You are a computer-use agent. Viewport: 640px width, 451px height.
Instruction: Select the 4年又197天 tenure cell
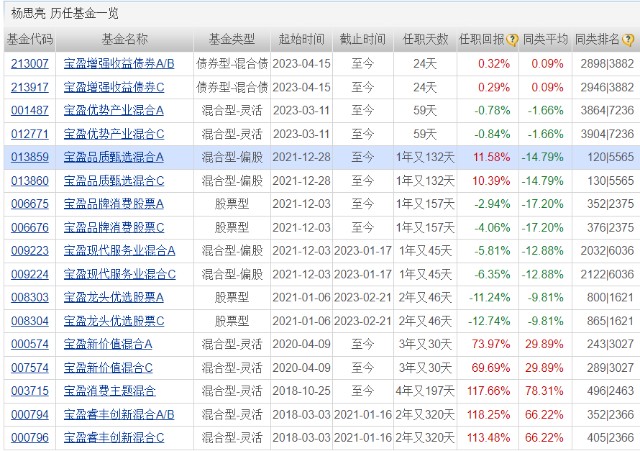click(425, 391)
